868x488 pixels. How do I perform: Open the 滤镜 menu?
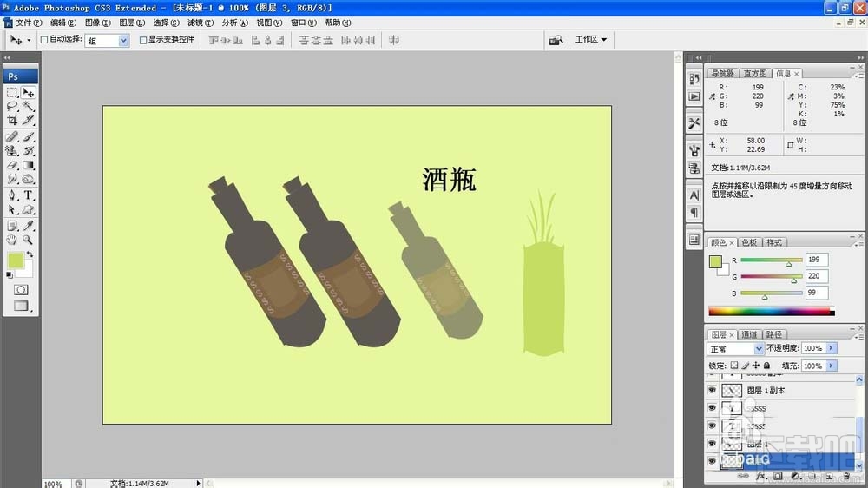point(200,23)
